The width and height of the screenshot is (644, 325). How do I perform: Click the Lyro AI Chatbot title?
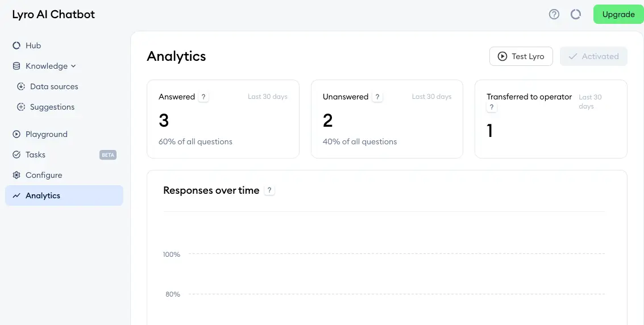pyautogui.click(x=53, y=14)
